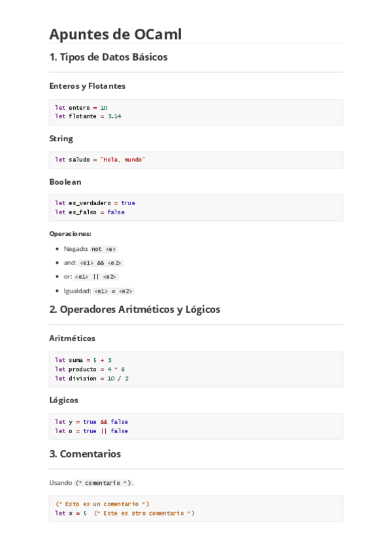Click the "Lógicos" subheading

63,400
